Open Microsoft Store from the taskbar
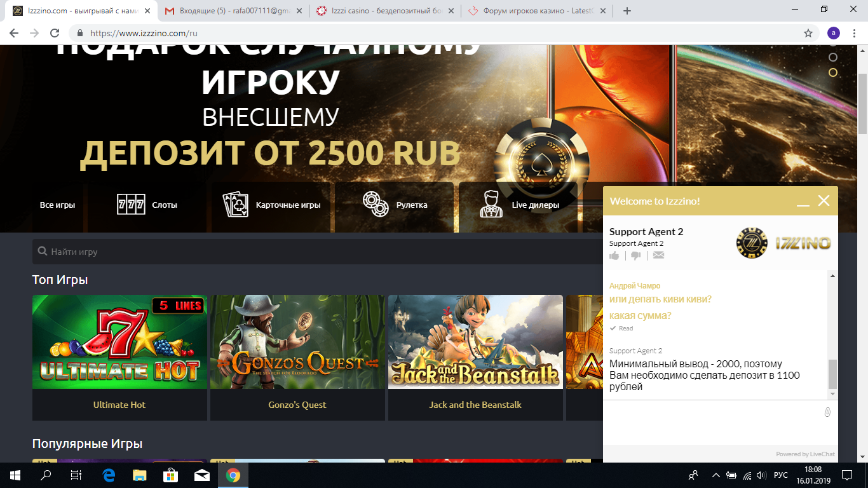The height and width of the screenshot is (488, 868). 171,475
